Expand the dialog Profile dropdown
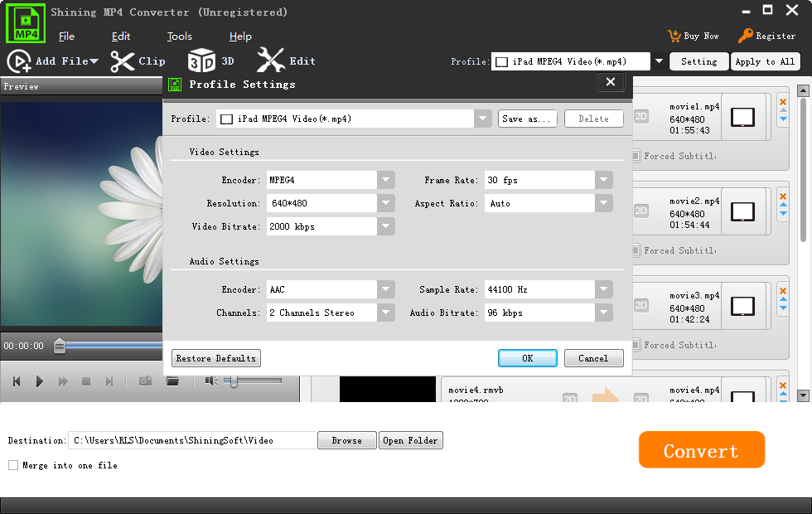 [482, 119]
